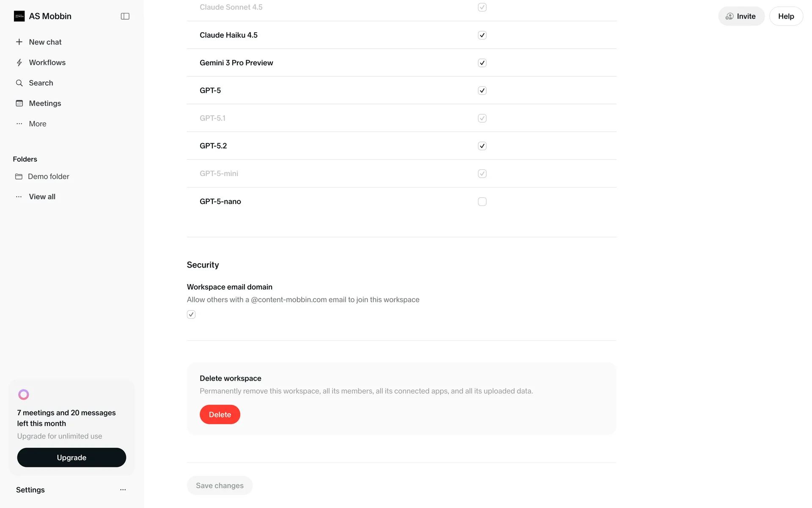Click the plus icon for New chat
812x508 pixels.
19,42
